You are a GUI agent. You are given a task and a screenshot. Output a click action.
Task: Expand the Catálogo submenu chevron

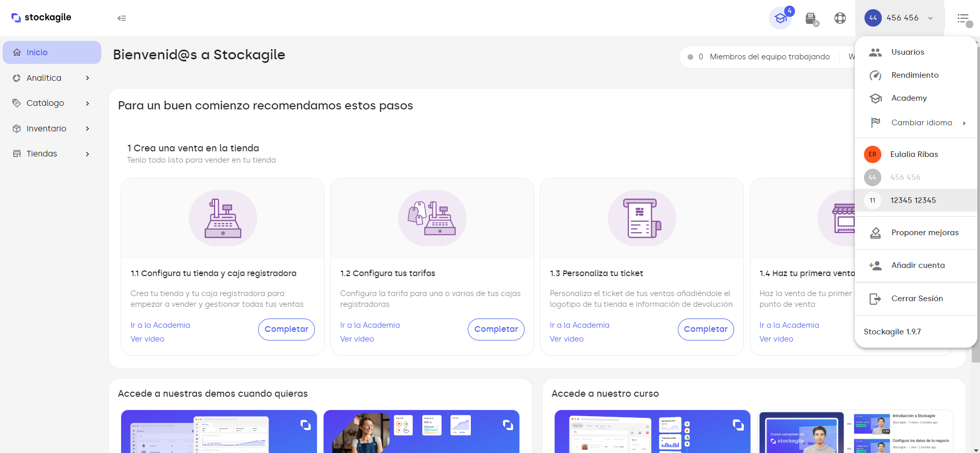87,103
